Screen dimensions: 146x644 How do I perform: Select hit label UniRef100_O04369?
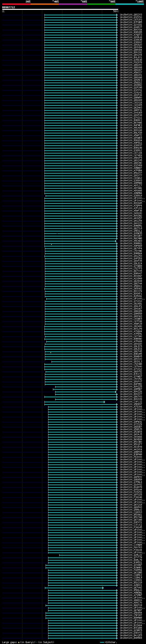131,113
